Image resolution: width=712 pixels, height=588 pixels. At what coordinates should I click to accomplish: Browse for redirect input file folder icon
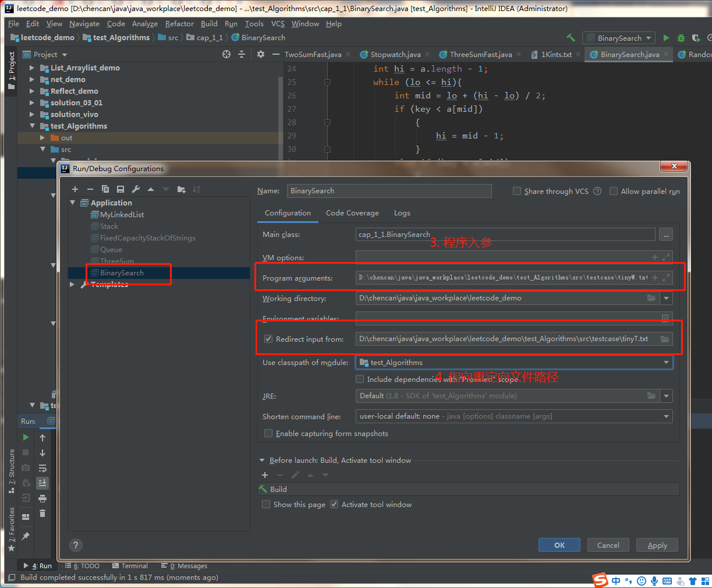point(665,339)
